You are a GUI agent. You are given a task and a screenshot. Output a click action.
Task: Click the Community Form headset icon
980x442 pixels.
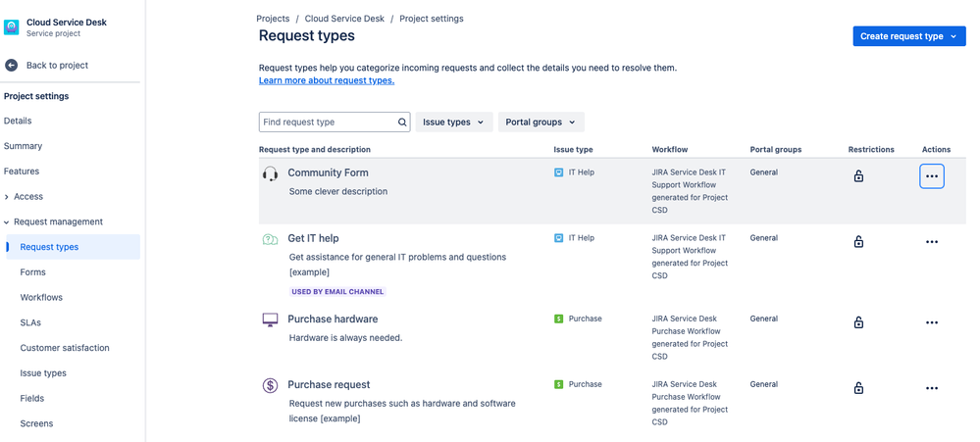[271, 173]
